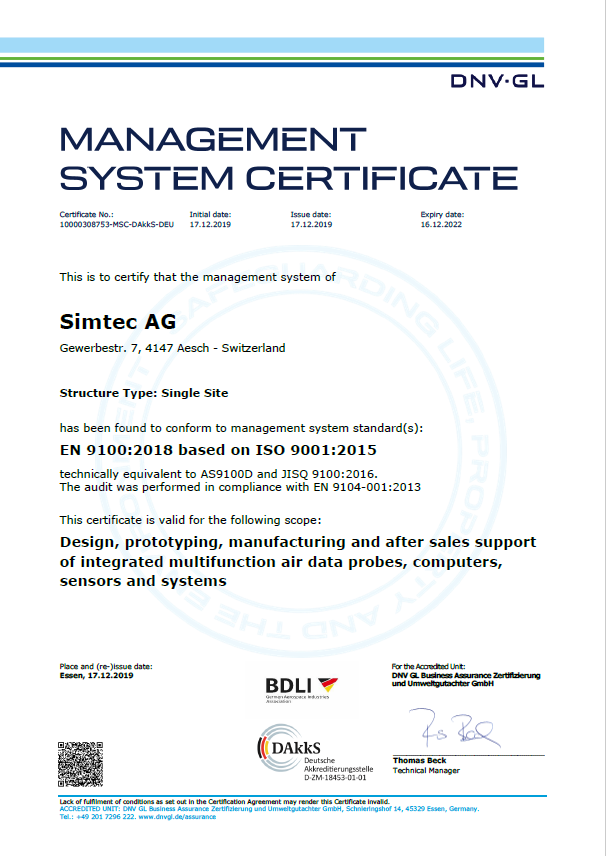Click Thomas Beck's handwritten signature

(455, 729)
